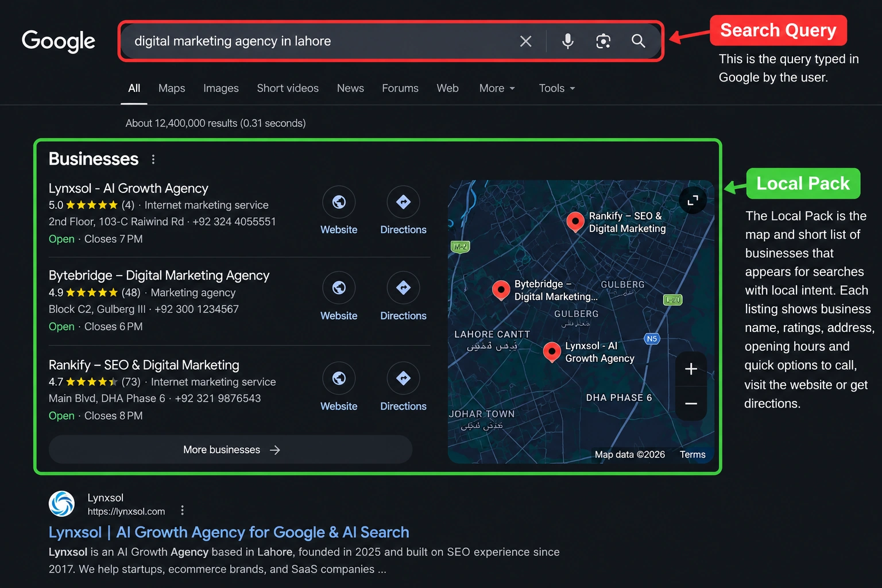
Task: Select the Rankify map pin
Action: (575, 222)
